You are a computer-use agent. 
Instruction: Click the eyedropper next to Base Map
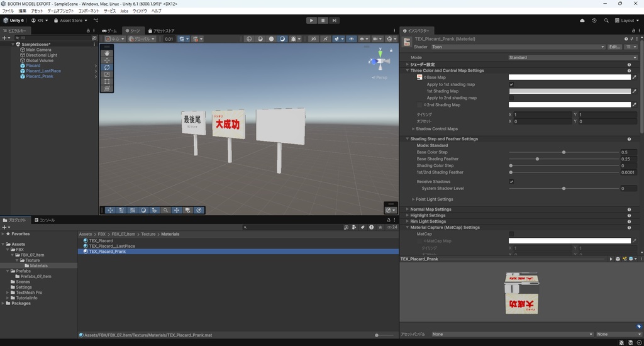point(634,77)
